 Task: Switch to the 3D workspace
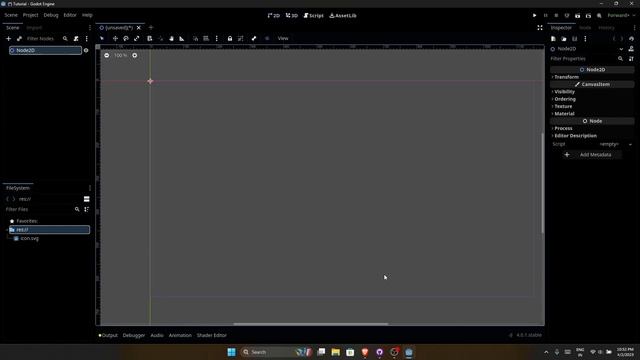pos(291,16)
